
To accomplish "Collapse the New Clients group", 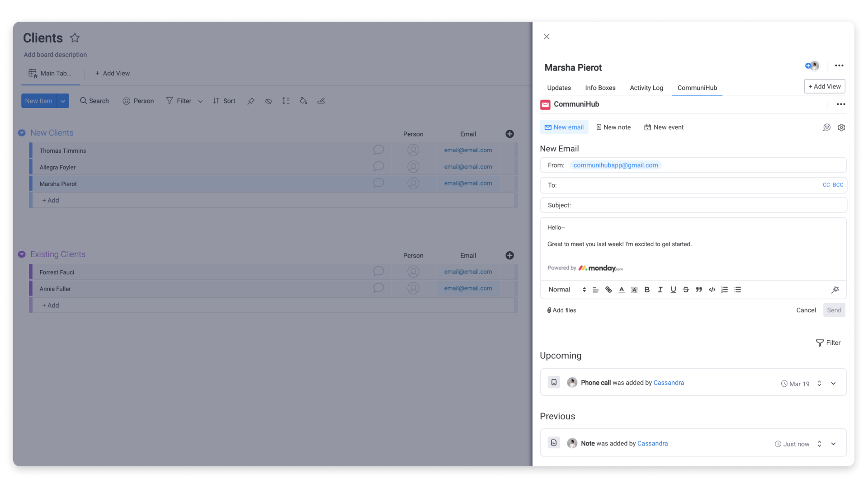I will point(21,133).
